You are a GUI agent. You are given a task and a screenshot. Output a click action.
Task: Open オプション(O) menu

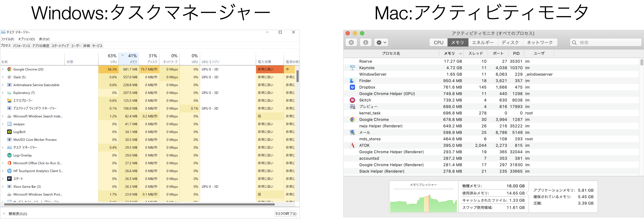point(26,39)
